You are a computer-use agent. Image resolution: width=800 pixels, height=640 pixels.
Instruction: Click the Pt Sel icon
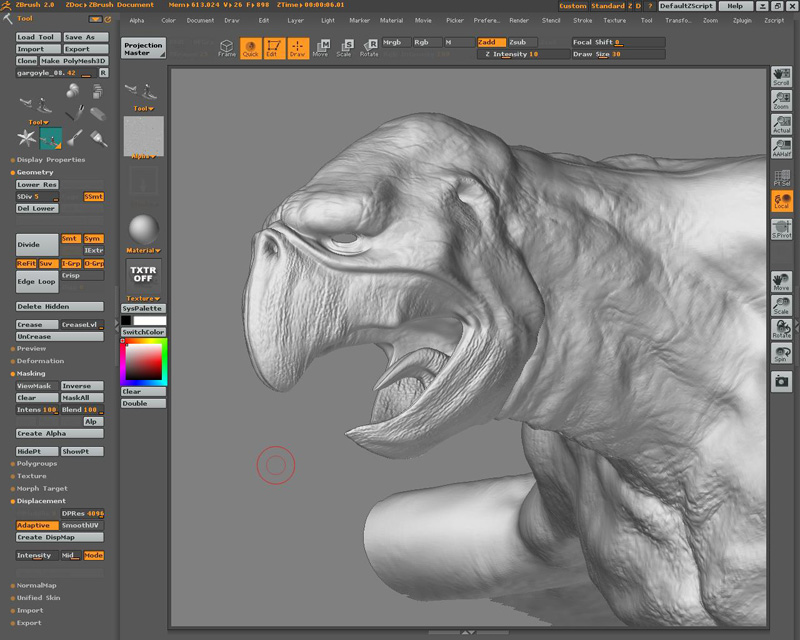[781, 177]
